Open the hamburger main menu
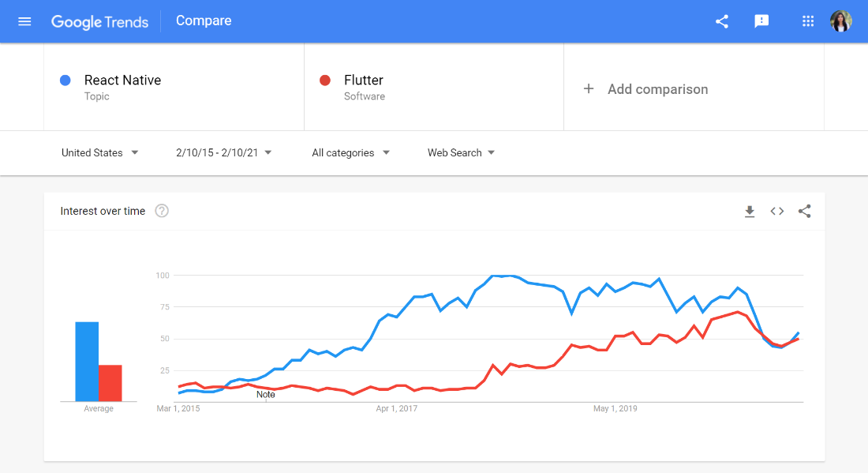Image resolution: width=868 pixels, height=473 pixels. click(x=24, y=21)
